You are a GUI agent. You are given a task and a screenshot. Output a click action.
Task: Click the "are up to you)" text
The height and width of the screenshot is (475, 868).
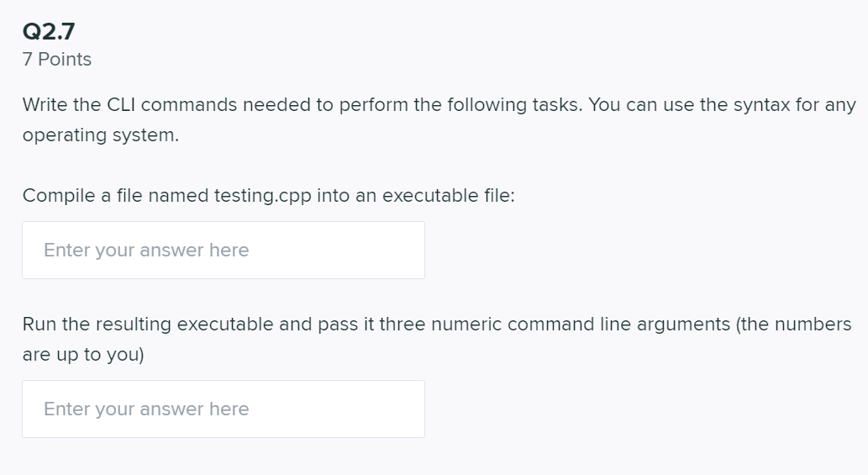point(83,355)
